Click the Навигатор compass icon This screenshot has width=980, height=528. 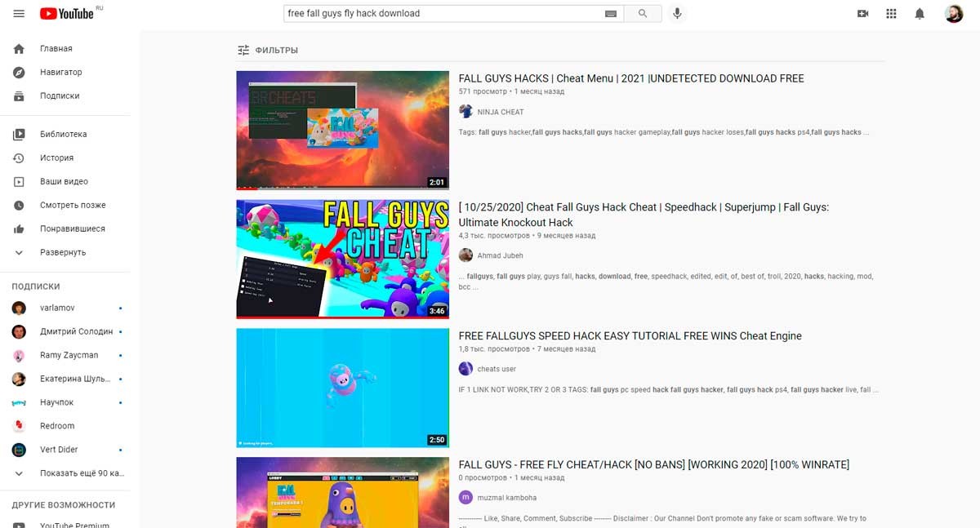point(20,72)
